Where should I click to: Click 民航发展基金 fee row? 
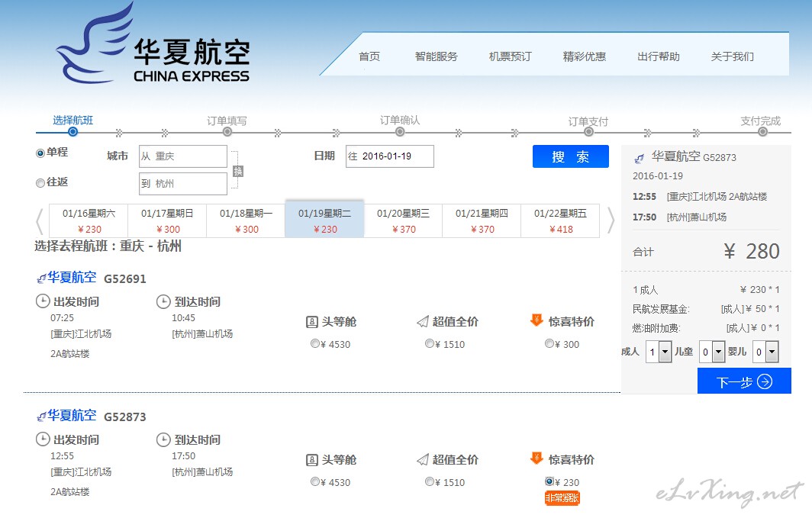pyautogui.click(x=706, y=309)
